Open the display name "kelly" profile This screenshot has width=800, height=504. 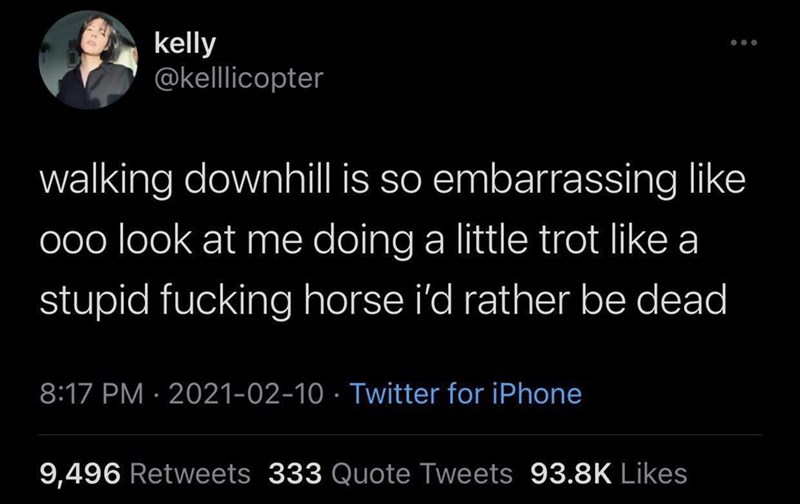tap(184, 45)
